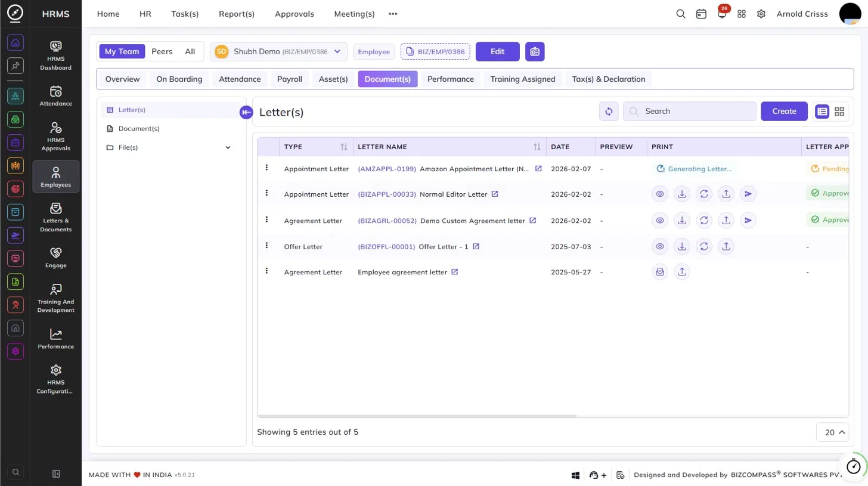Open Engage module in sidebar
Image resolution: width=868 pixels, height=486 pixels.
tap(56, 258)
